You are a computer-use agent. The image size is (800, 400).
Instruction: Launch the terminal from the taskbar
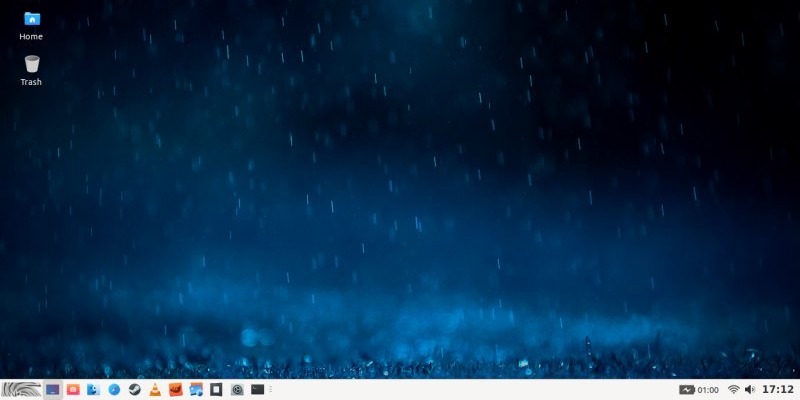[258, 389]
